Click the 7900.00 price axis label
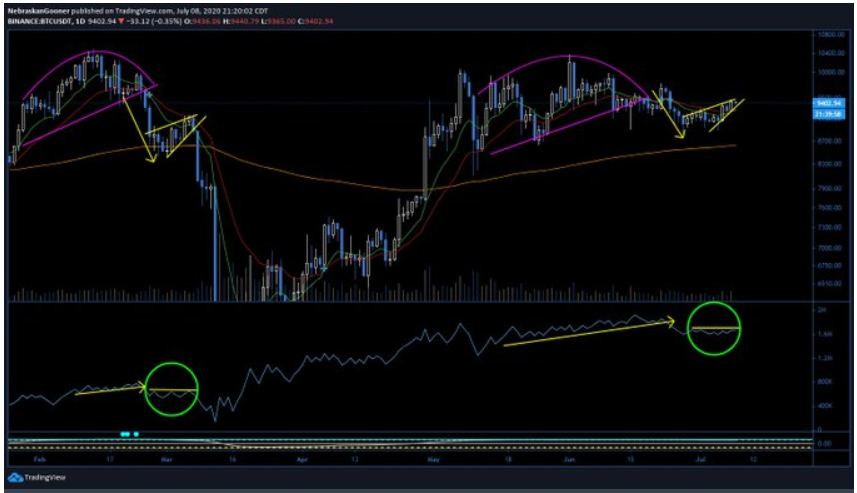 click(x=830, y=188)
